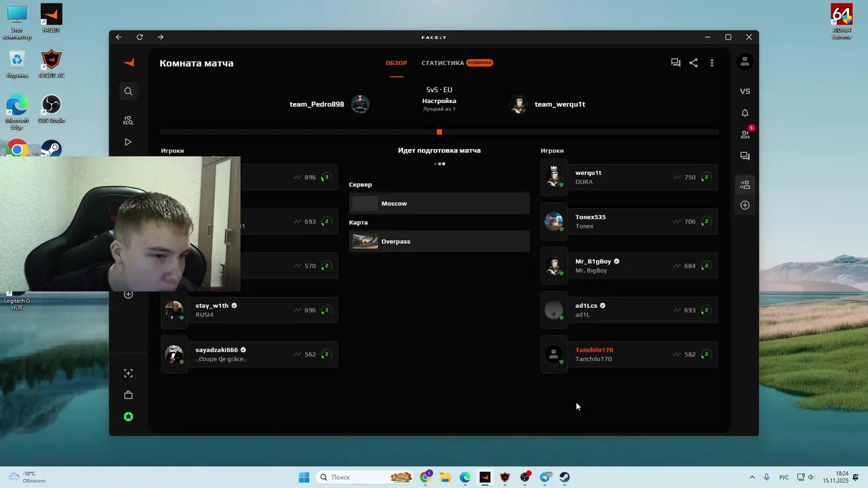Image resolution: width=868 pixels, height=488 pixels.
Task: Click Tanchilo170's avatar
Action: 554,354
